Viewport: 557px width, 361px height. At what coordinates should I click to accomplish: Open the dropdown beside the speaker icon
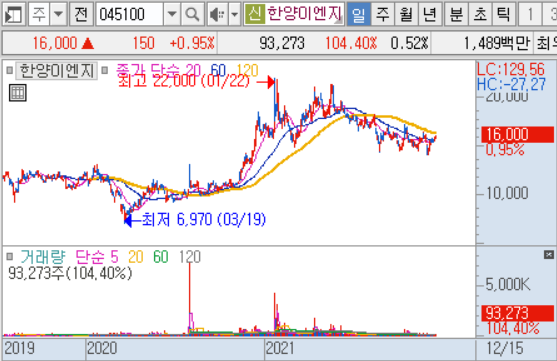[x=234, y=14]
